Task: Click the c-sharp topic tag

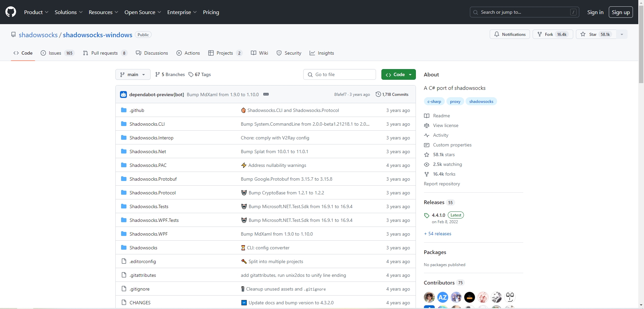Action: click(x=434, y=102)
